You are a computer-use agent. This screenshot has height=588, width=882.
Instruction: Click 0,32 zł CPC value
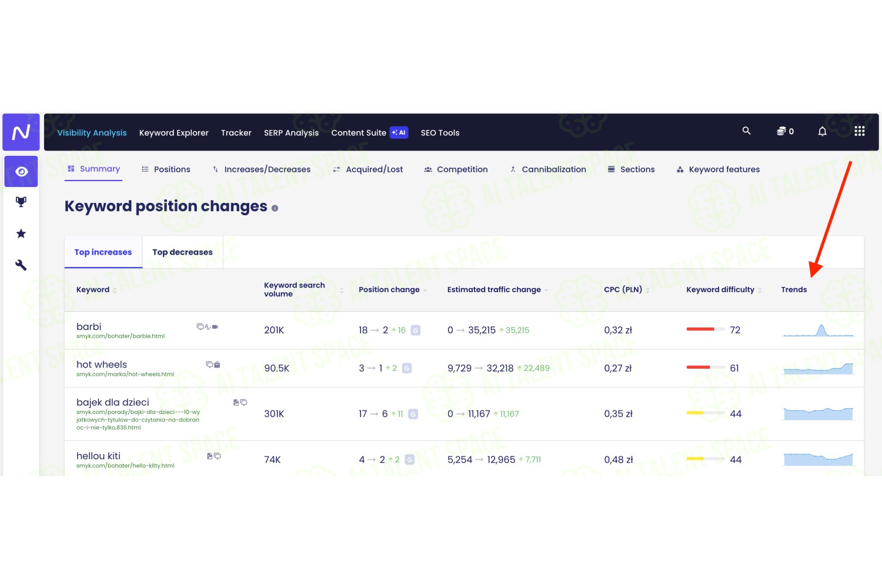pyautogui.click(x=618, y=330)
